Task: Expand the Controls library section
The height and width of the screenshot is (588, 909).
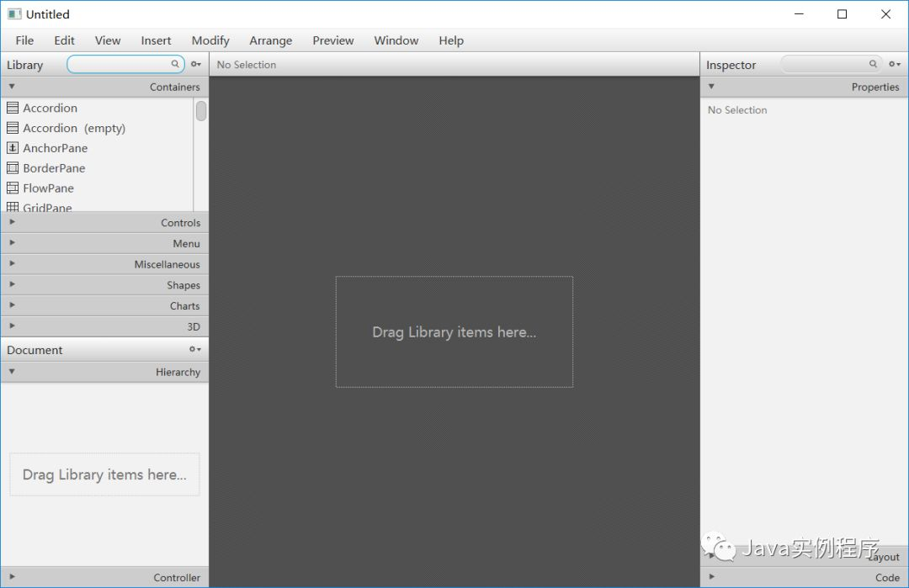Action: coord(104,223)
